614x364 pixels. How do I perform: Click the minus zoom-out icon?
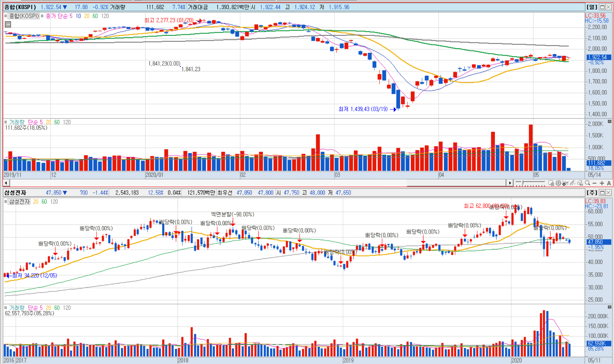point(594,183)
